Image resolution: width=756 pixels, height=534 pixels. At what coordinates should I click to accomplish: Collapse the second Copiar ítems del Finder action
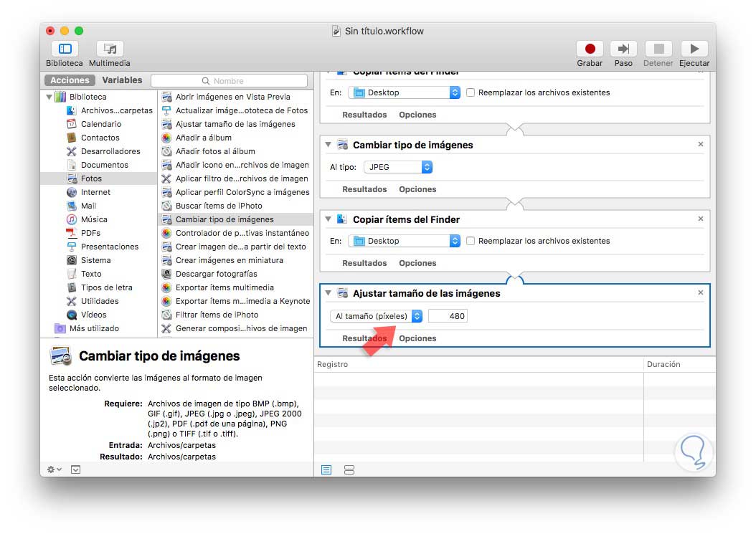pos(329,219)
